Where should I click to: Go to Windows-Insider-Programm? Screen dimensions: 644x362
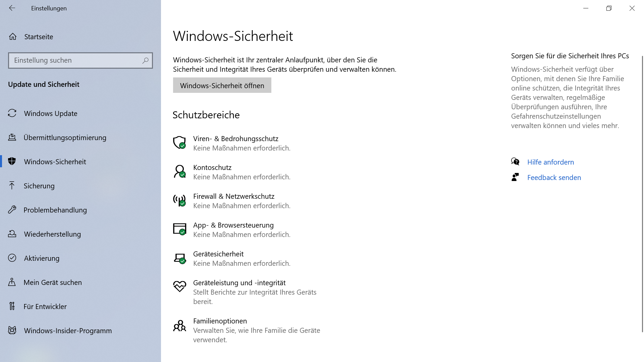80,330
